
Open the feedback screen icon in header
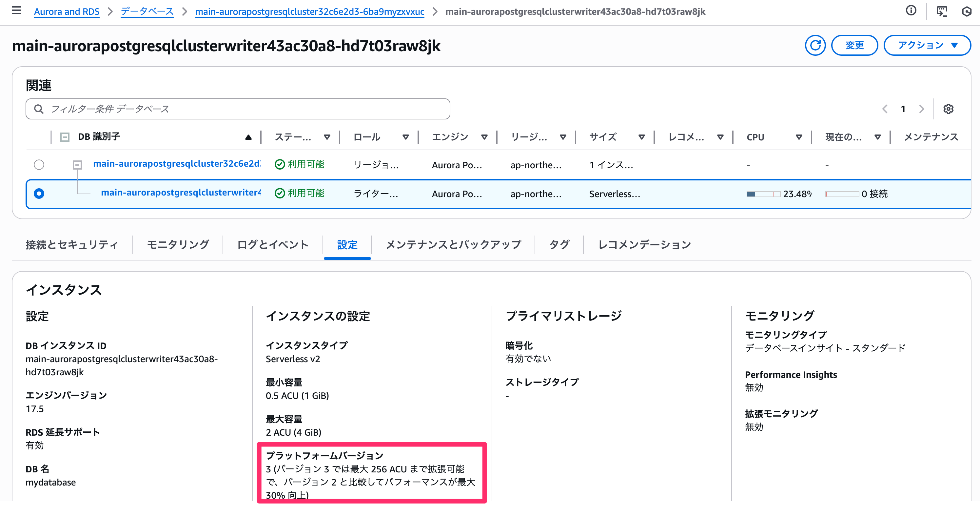(942, 11)
